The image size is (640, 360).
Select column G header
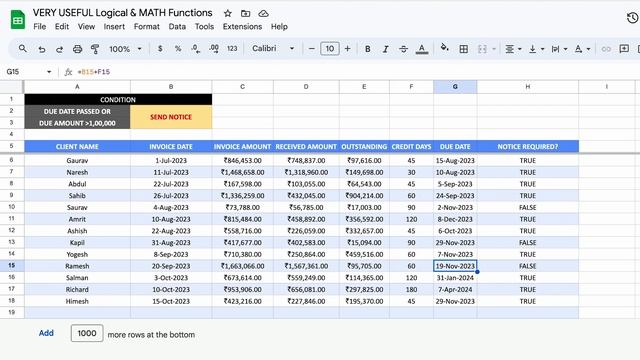coord(455,87)
